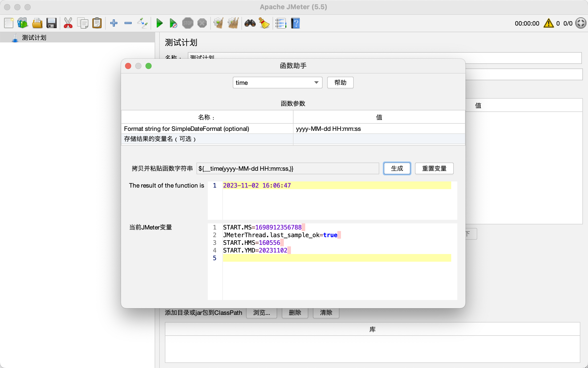Screen dimensions: 588x368
Task: Click the 库 table header in main window
Action: coord(372,329)
